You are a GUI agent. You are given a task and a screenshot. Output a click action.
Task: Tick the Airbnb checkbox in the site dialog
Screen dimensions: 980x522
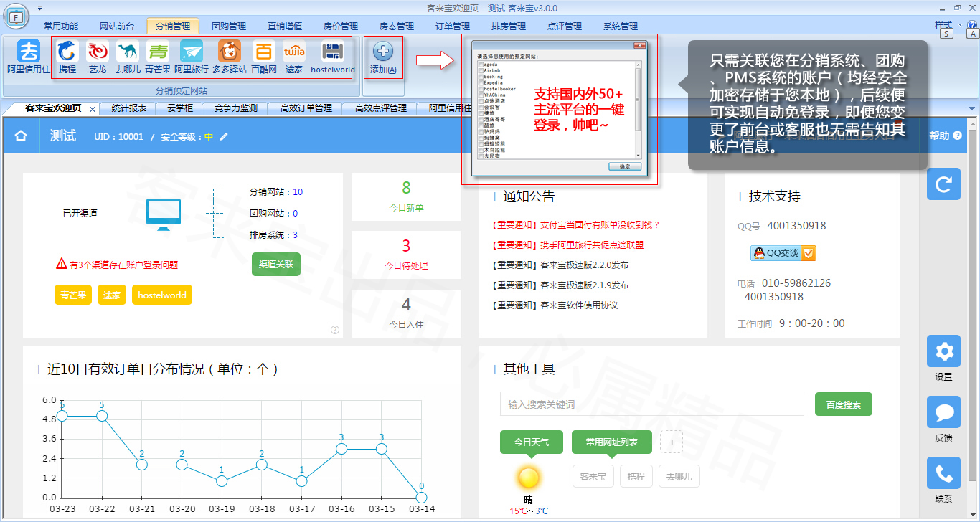point(480,70)
